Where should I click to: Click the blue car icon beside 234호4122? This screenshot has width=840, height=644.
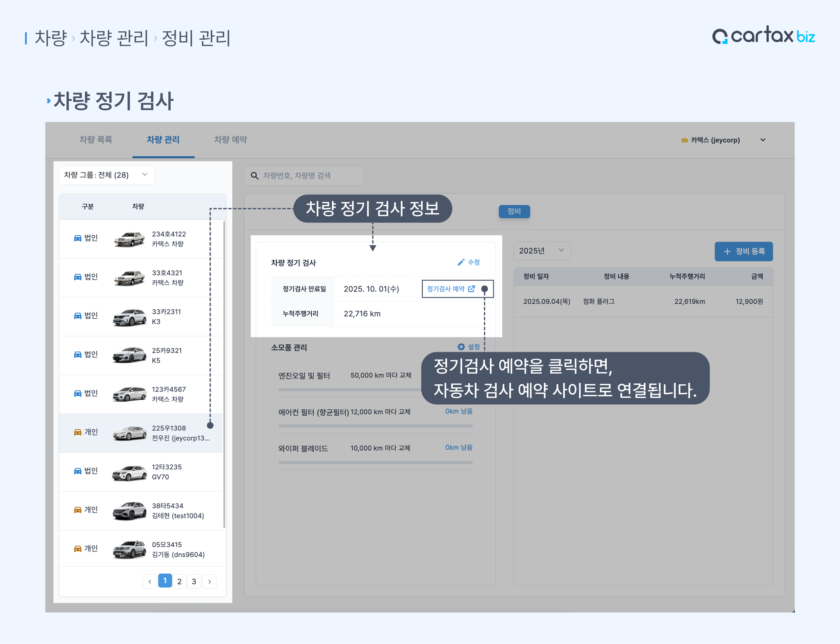[x=77, y=238]
